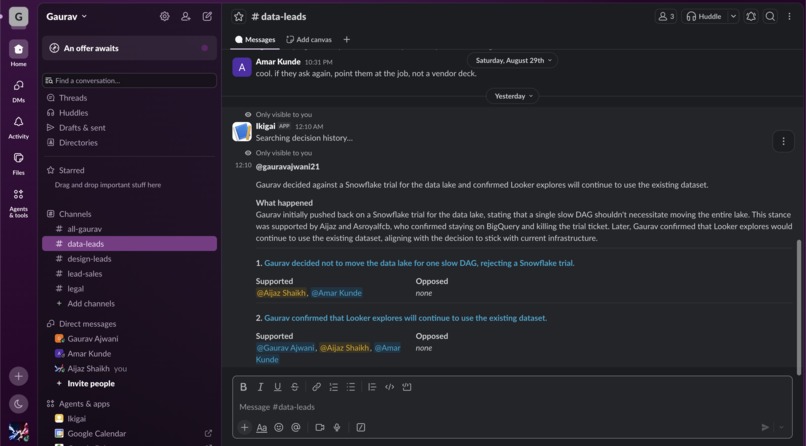Viewport: 806px width, 446px height.
Task: Open the Yesterday date dropdown
Action: [512, 96]
